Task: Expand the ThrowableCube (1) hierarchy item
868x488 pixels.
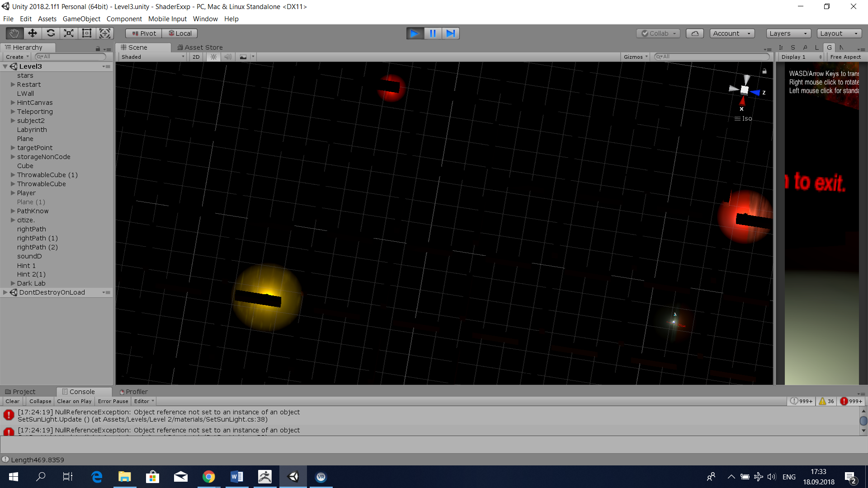Action: pyautogui.click(x=13, y=175)
